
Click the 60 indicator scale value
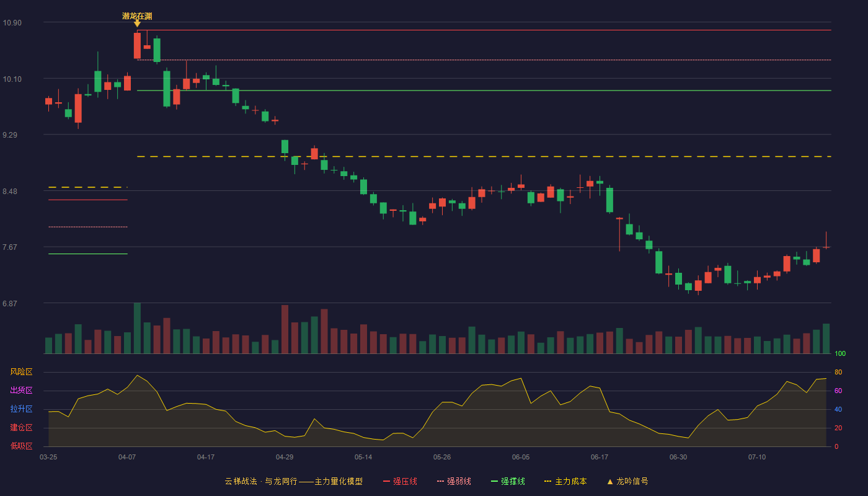point(838,391)
